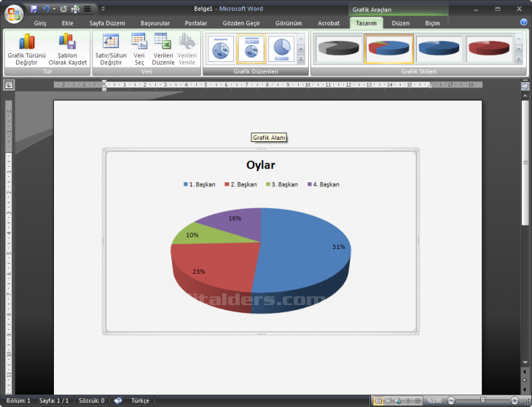The image size is (532, 407).
Task: Click Şablon Olarak Kaydet
Action: click(68, 49)
